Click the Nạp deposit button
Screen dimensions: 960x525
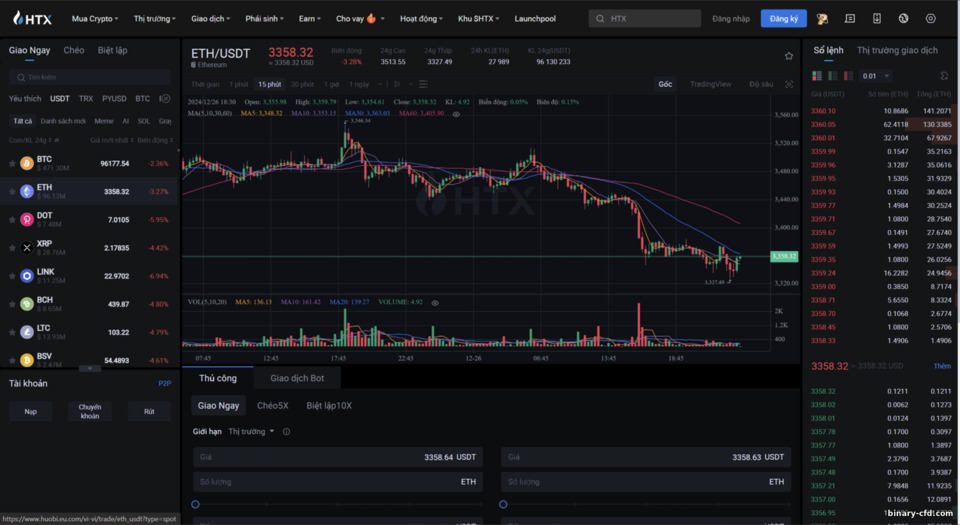(31, 411)
